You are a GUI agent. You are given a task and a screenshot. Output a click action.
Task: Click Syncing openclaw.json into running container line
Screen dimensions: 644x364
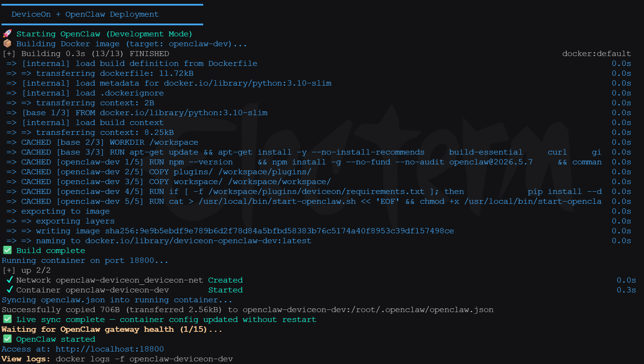pyautogui.click(x=117, y=300)
